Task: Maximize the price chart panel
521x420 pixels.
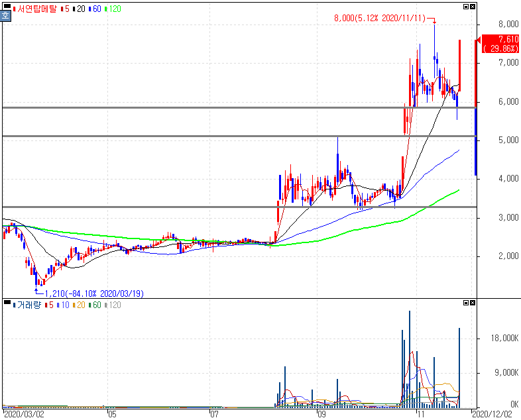Action: tap(466, 7)
